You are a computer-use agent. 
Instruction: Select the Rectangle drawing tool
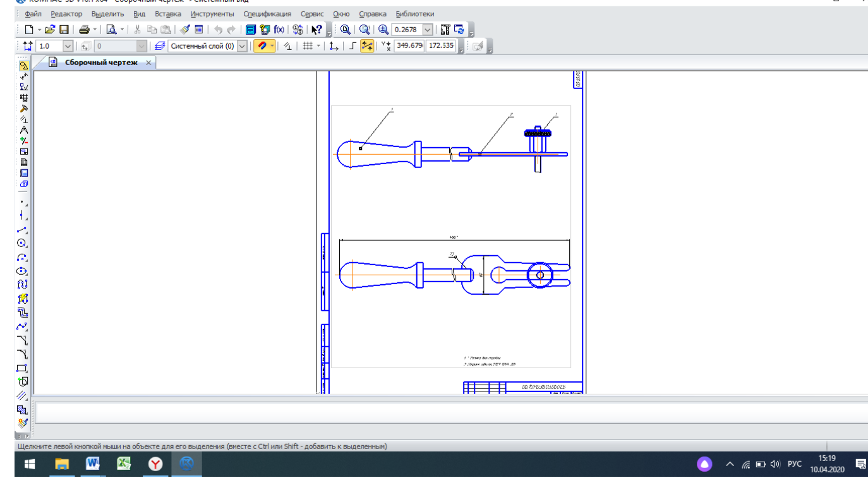pyautogui.click(x=22, y=368)
